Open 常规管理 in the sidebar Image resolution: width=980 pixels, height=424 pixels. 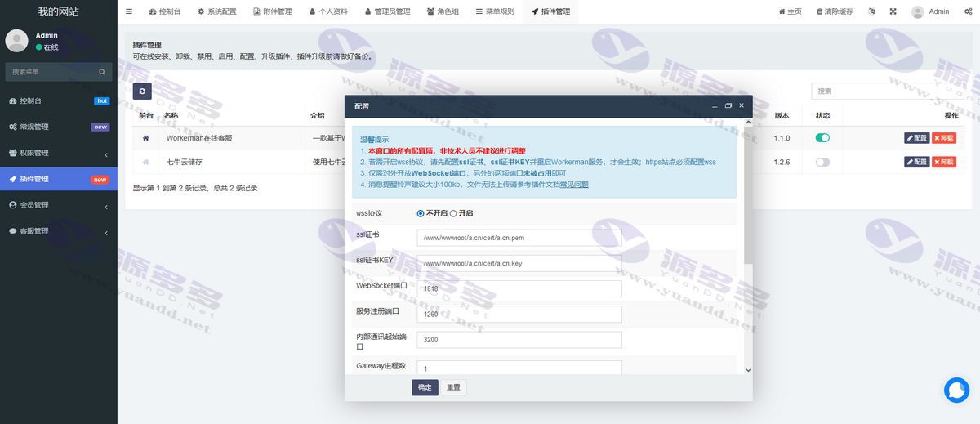59,127
